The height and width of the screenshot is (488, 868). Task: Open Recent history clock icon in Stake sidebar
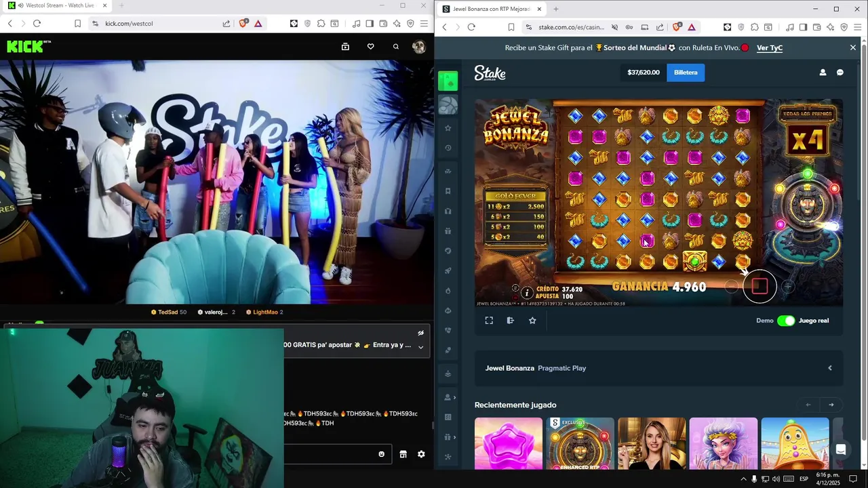point(448,148)
